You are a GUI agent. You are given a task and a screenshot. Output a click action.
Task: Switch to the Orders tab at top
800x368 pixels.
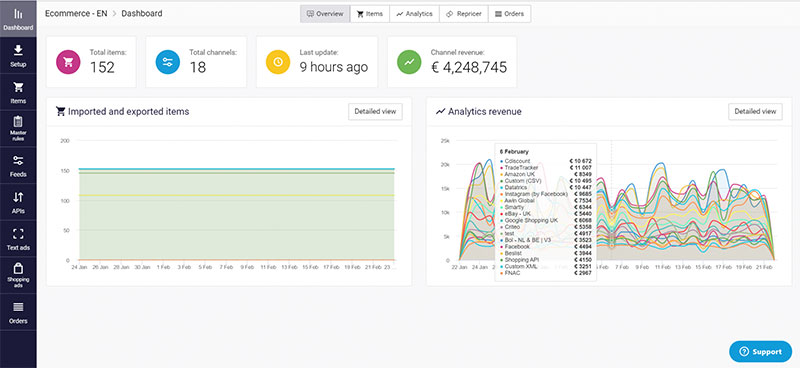(x=510, y=14)
